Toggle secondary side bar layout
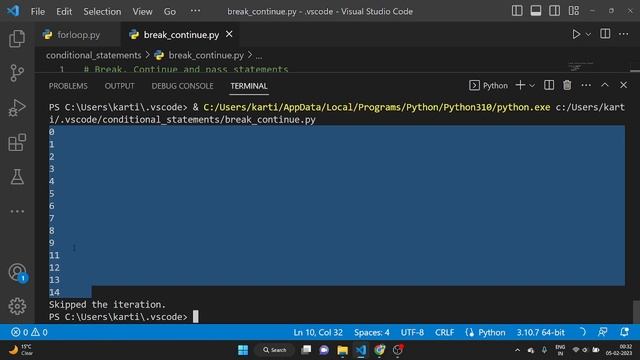Image resolution: width=640 pixels, height=360 pixels. tap(554, 11)
